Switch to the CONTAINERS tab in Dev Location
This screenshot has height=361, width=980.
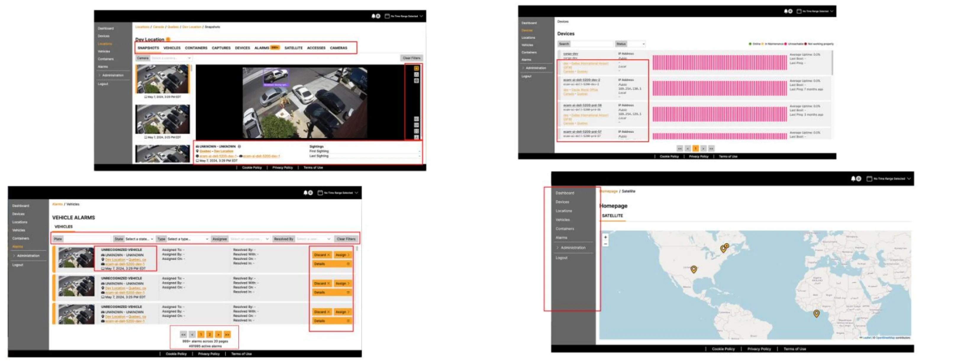pos(196,48)
